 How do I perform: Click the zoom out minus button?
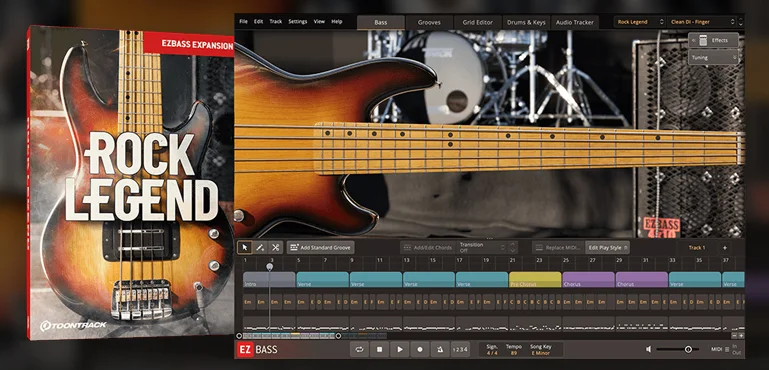734,336
